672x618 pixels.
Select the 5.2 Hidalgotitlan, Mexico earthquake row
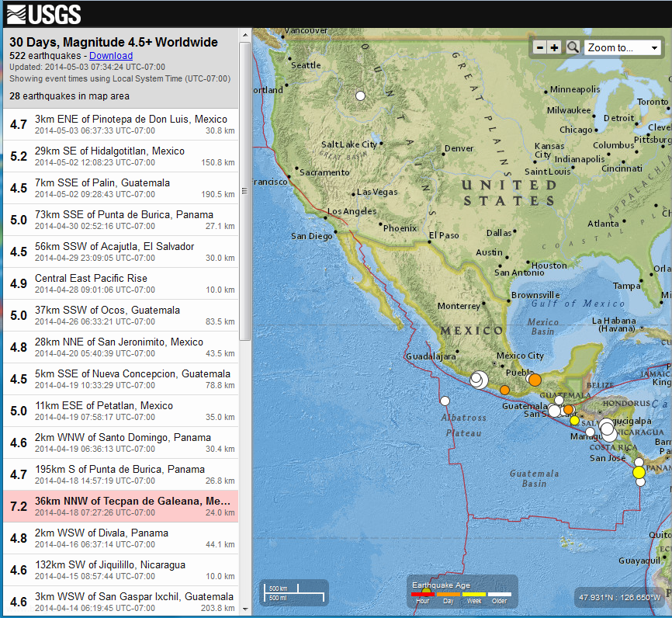point(121,156)
